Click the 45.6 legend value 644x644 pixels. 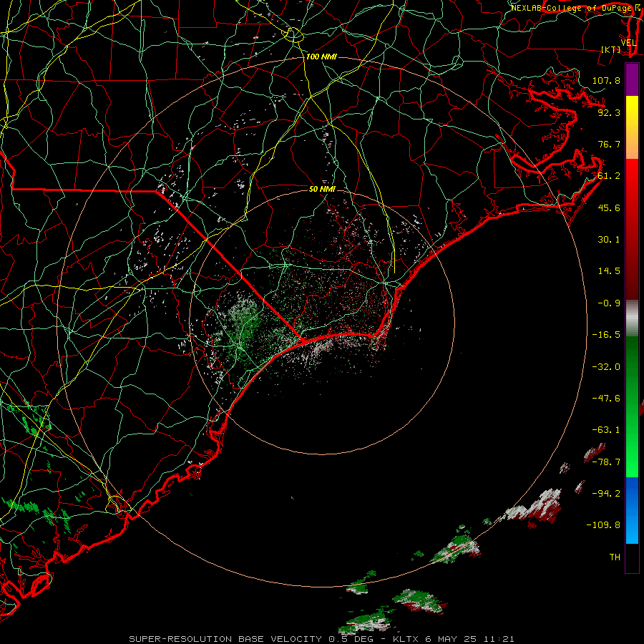[x=609, y=208]
